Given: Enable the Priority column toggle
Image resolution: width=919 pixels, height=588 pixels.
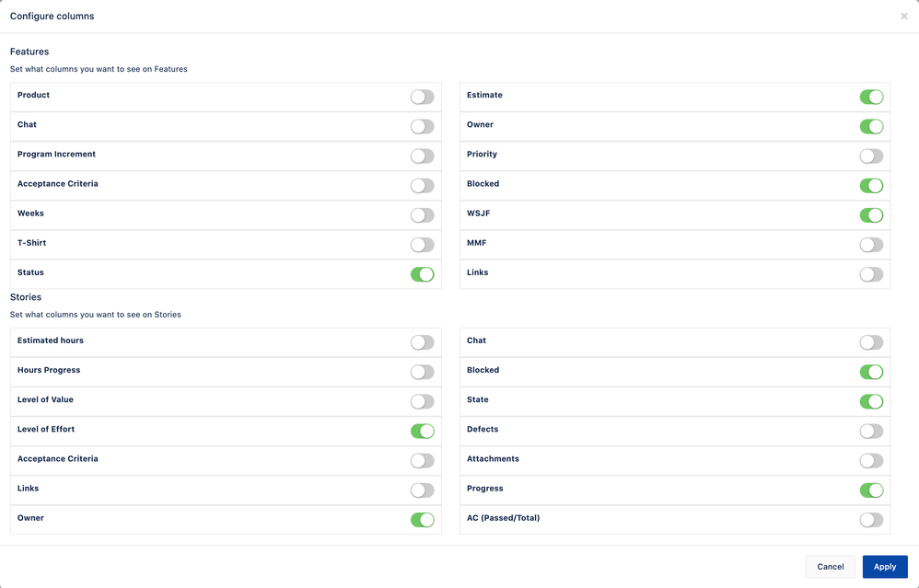Looking at the screenshot, I should click(871, 156).
